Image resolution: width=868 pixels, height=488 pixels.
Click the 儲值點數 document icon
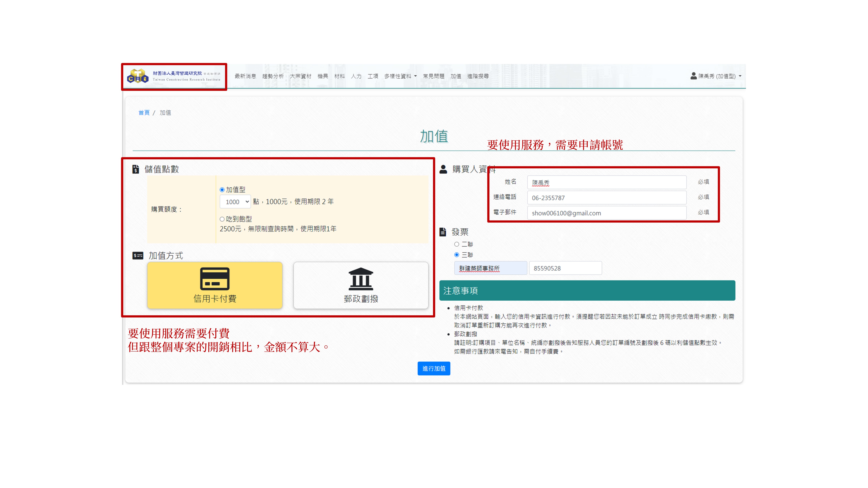(x=135, y=169)
